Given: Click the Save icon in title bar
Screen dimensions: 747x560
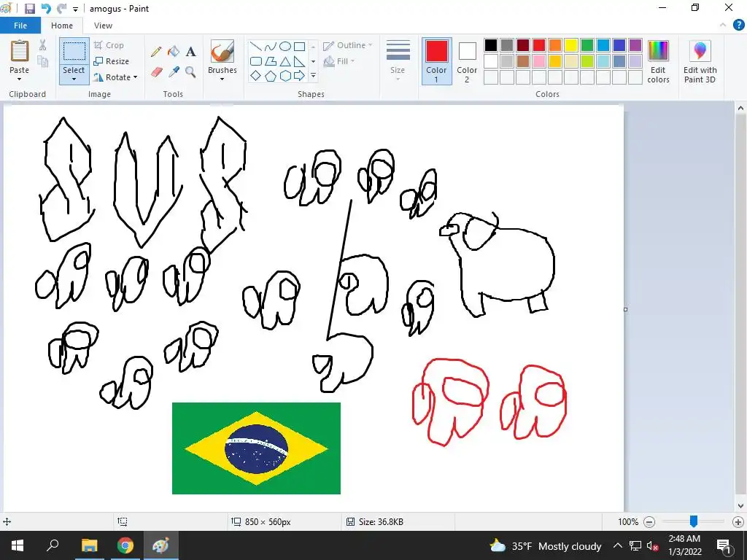Looking at the screenshot, I should [29, 9].
